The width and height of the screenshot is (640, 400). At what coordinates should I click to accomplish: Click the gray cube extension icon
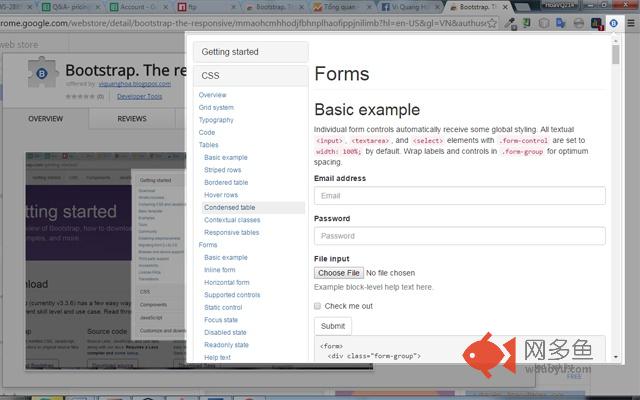point(544,23)
